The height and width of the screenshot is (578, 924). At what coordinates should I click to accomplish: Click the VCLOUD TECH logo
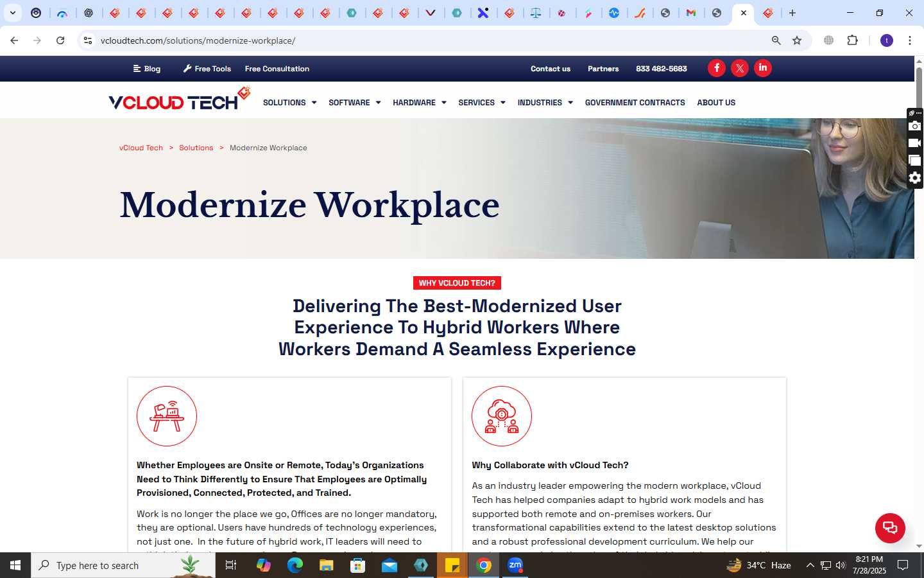click(180, 100)
